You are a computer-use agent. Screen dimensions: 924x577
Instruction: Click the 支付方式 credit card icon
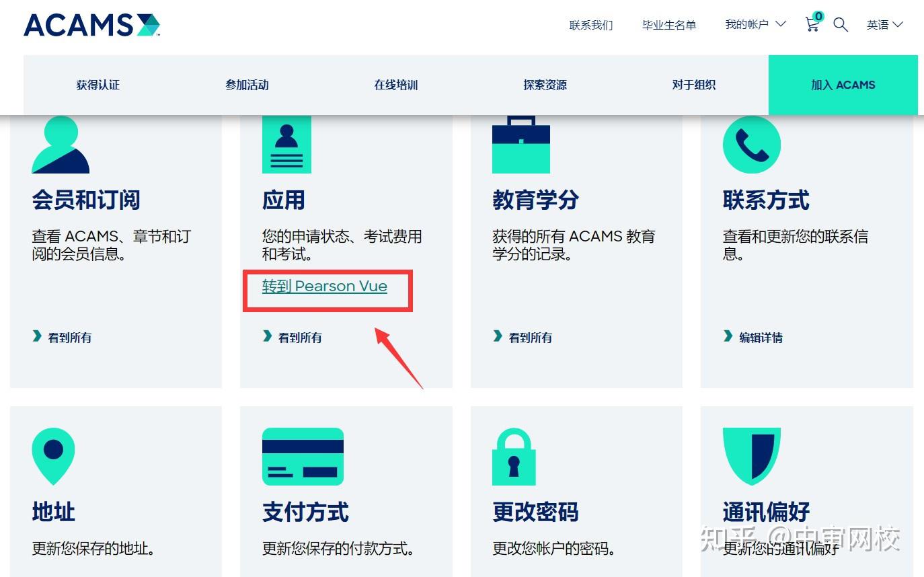(x=303, y=457)
